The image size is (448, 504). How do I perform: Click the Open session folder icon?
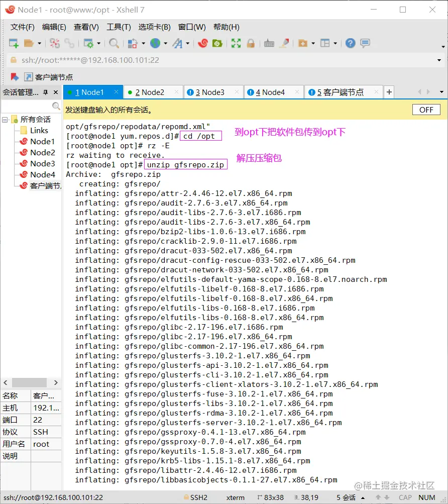[29, 43]
